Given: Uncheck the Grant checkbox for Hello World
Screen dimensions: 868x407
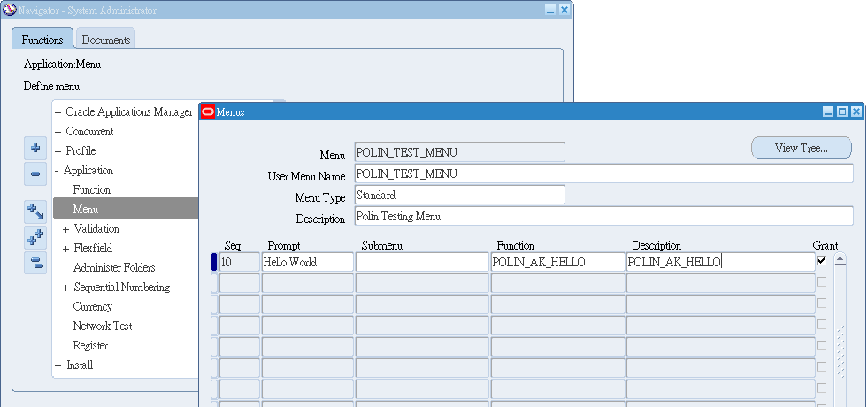Looking at the screenshot, I should (821, 260).
